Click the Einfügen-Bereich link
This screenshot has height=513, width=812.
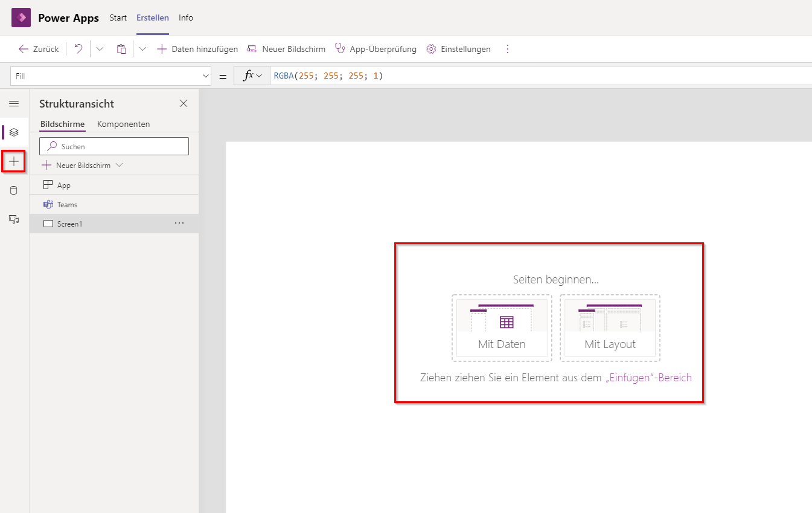[x=648, y=377]
